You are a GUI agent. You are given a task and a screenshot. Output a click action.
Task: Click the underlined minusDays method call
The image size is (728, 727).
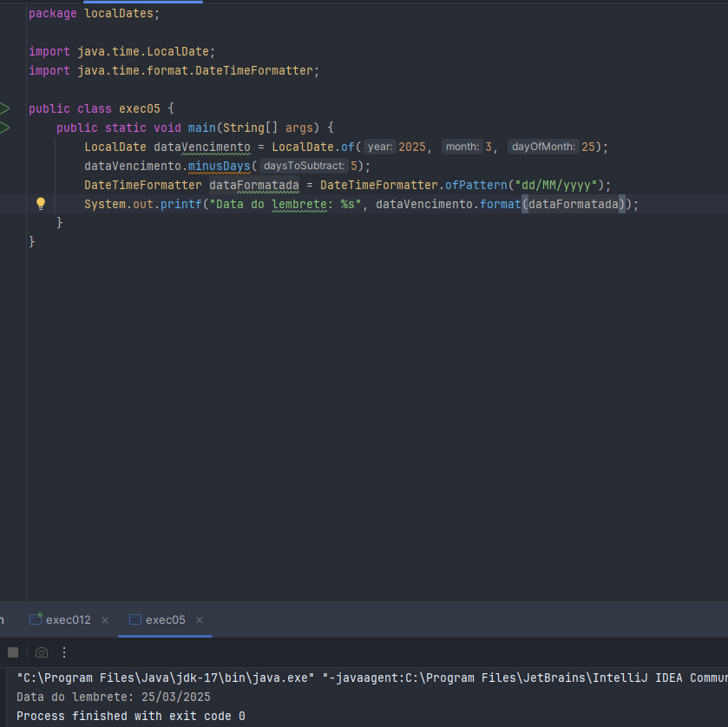pyautogui.click(x=220, y=167)
